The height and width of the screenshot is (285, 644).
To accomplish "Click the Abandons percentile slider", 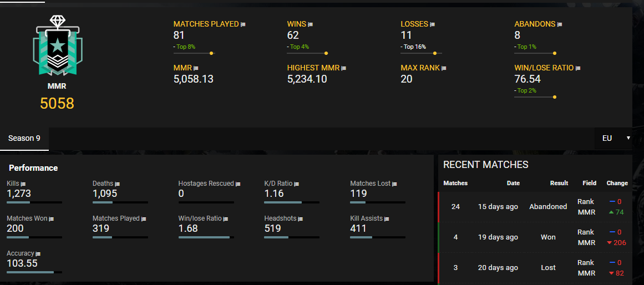I will [x=535, y=53].
